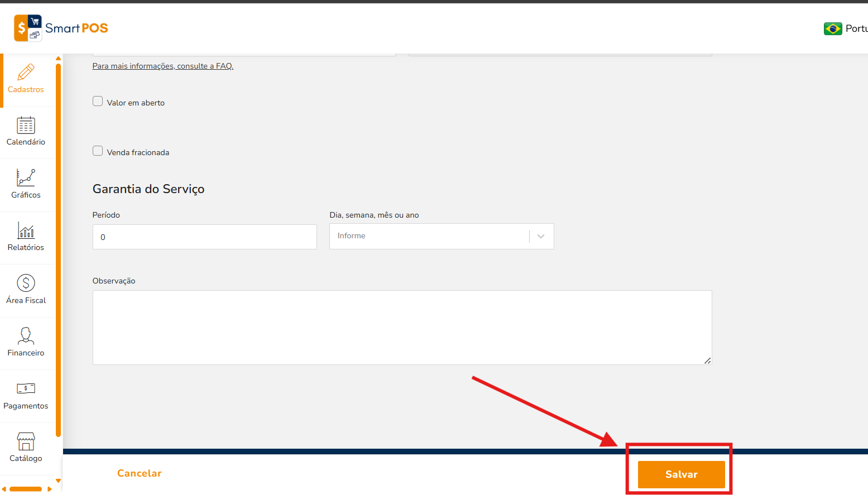
Task: Select the Relatórios menu label
Action: (26, 248)
